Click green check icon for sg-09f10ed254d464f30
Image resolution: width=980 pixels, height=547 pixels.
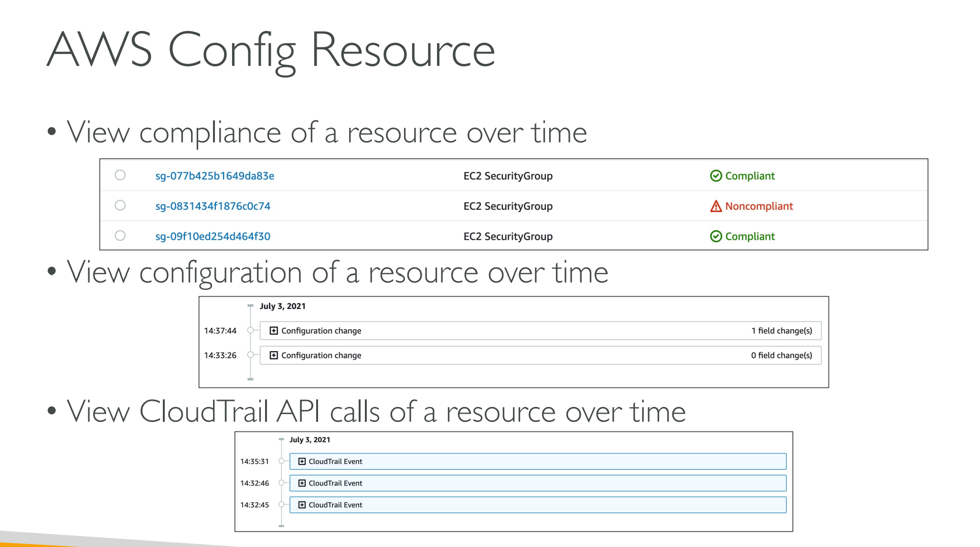[716, 236]
